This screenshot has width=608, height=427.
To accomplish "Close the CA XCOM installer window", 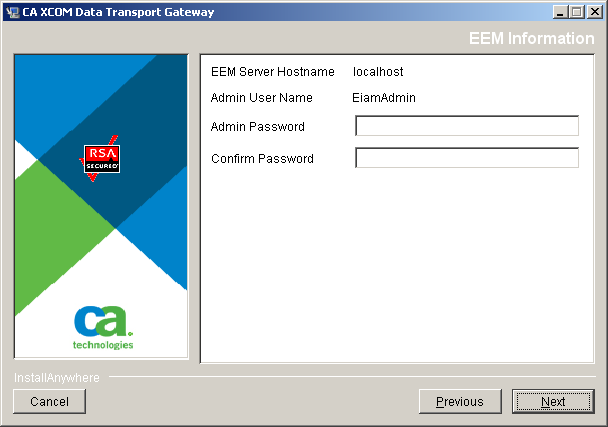I will coord(594,12).
